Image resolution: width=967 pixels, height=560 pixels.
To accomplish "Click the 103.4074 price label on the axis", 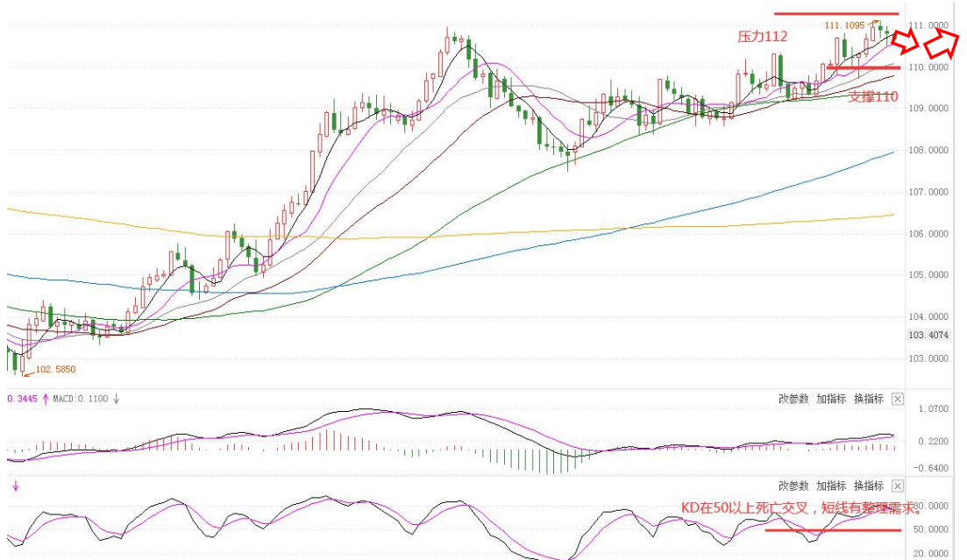I will pyautogui.click(x=928, y=336).
